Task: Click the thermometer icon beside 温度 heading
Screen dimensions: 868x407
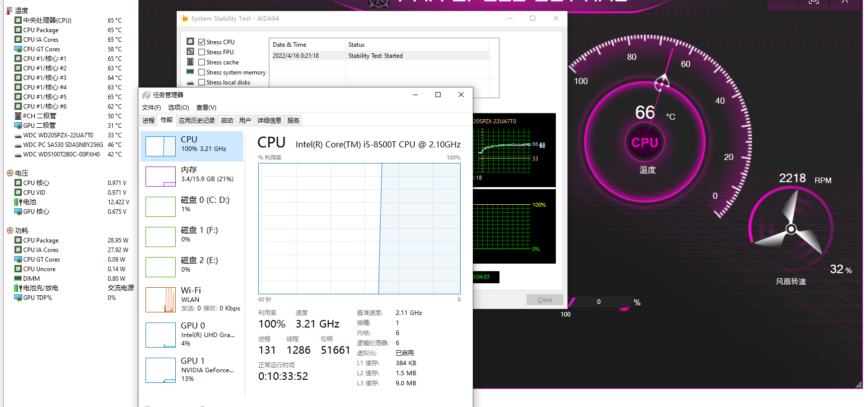Action: click(x=10, y=11)
